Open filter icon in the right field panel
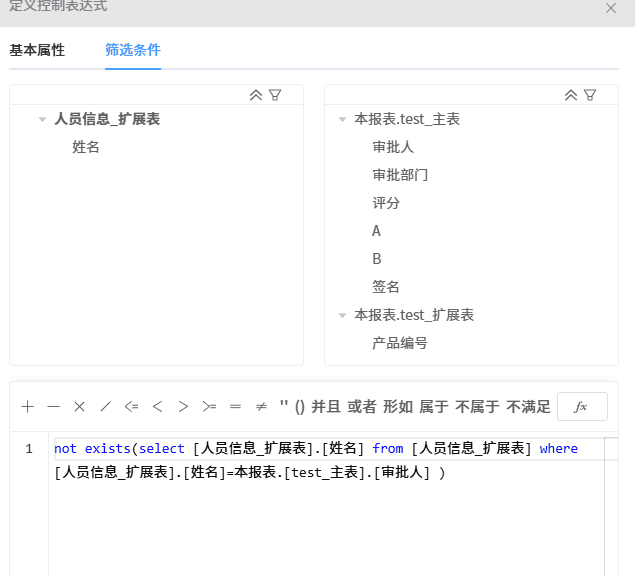The image size is (635, 576). [590, 95]
